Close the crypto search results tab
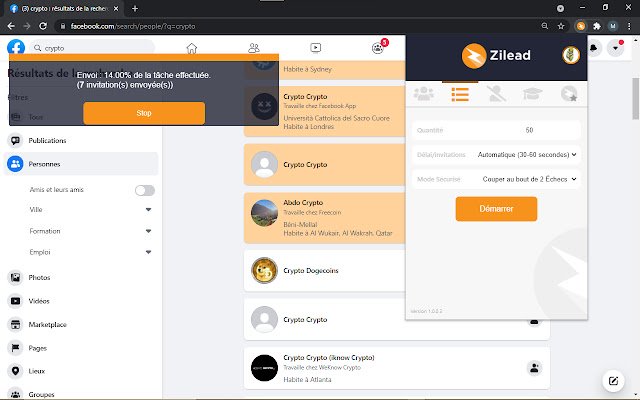640x400 pixels. coord(116,9)
